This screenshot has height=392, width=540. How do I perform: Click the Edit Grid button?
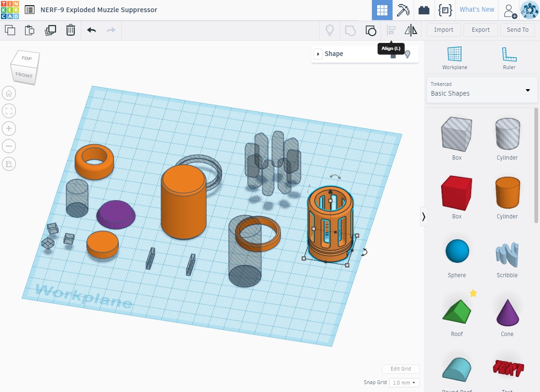click(x=400, y=369)
